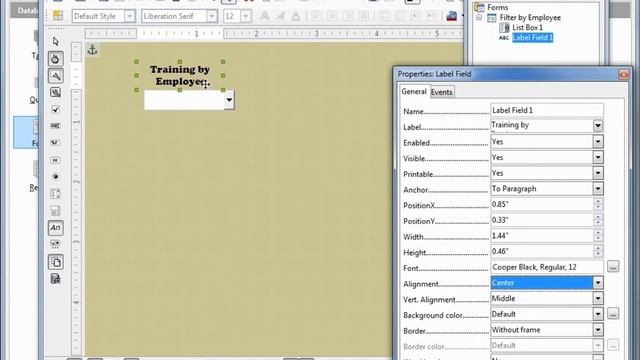
Task: Select the Combo Box control tool
Action: 56,211
